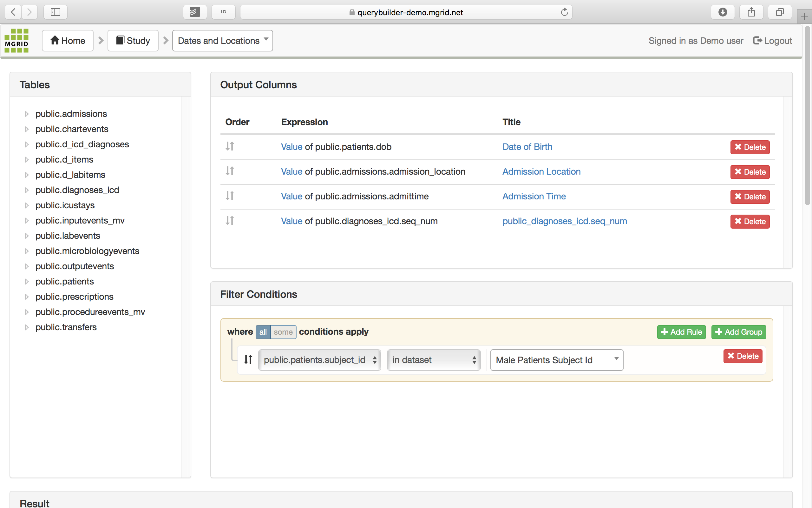Click the MGRID logo
This screenshot has height=508, width=812.
tap(16, 41)
